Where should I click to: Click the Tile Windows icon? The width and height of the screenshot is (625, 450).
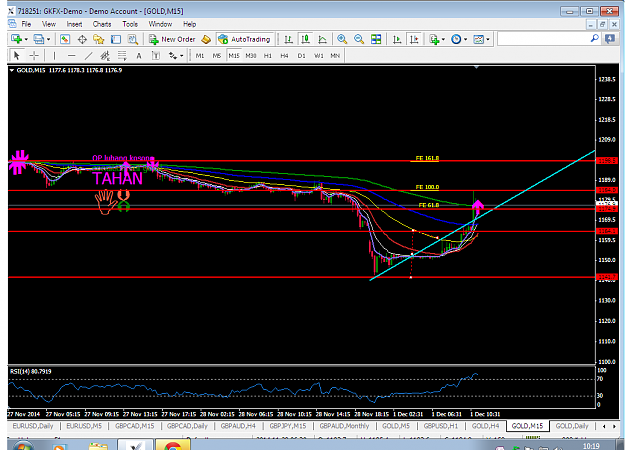coord(376,39)
